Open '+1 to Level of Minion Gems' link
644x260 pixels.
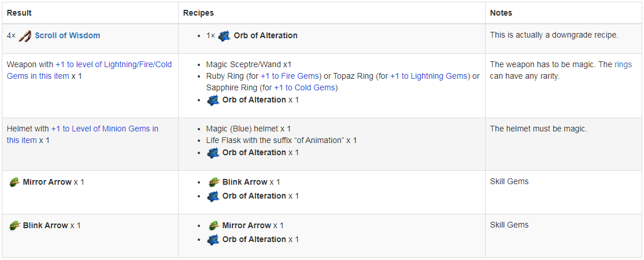[x=83, y=134]
